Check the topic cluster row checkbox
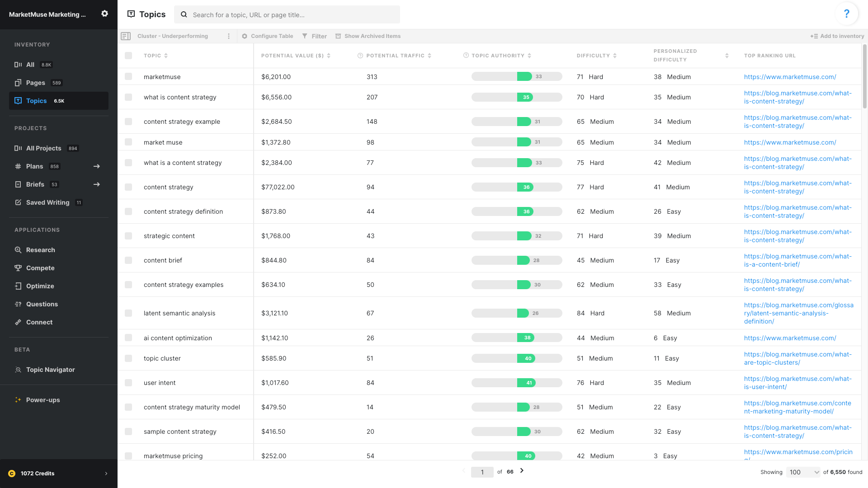868x488 pixels. pyautogui.click(x=128, y=358)
